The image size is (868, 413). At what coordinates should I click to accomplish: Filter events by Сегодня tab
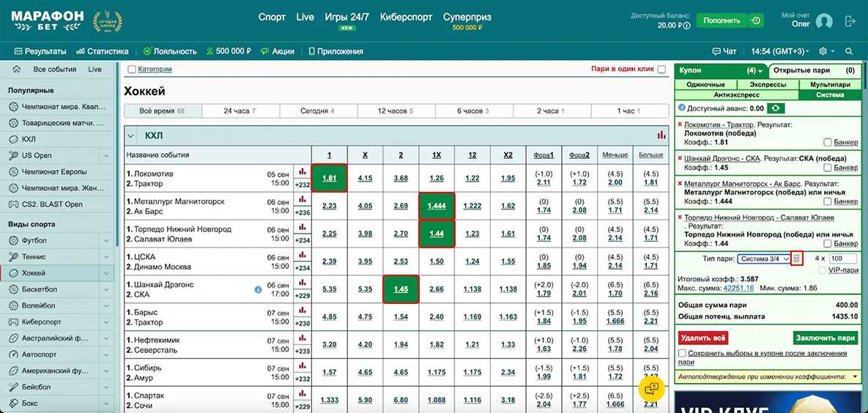318,111
